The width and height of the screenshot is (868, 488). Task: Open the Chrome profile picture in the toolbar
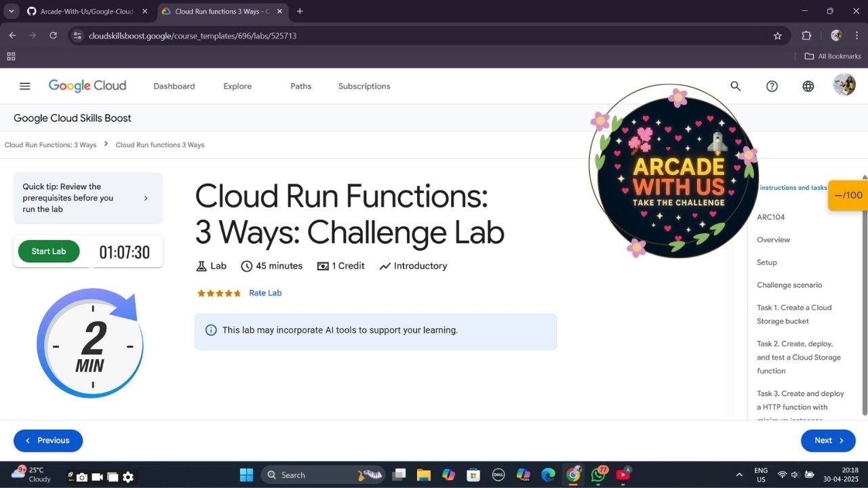pos(836,36)
